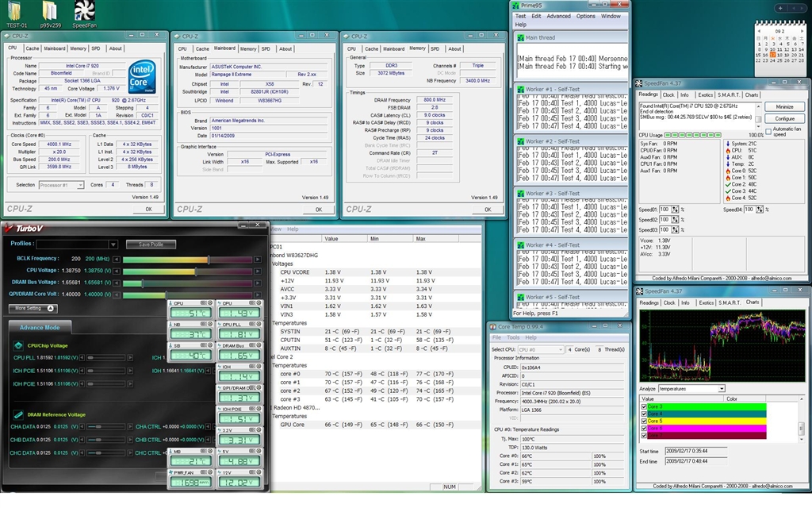Click the CPU/Chip Voltage section icon in TurboV
The height and width of the screenshot is (508, 812).
[x=17, y=345]
